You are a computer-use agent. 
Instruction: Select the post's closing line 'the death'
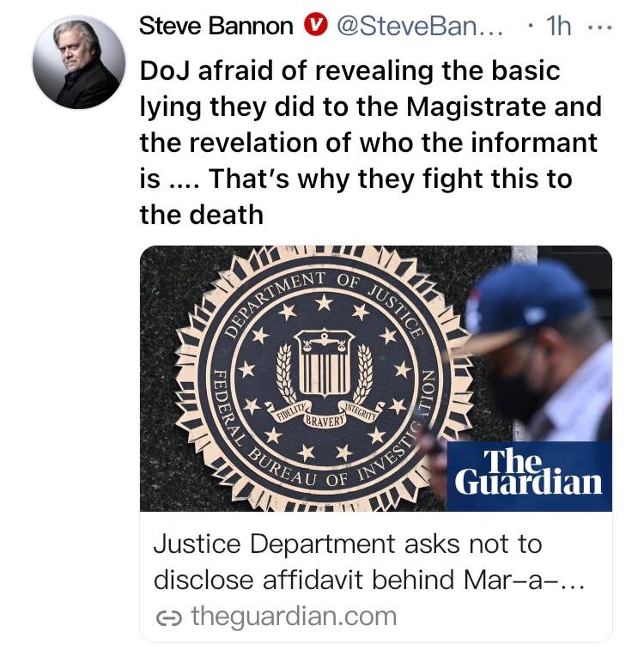[x=202, y=216]
